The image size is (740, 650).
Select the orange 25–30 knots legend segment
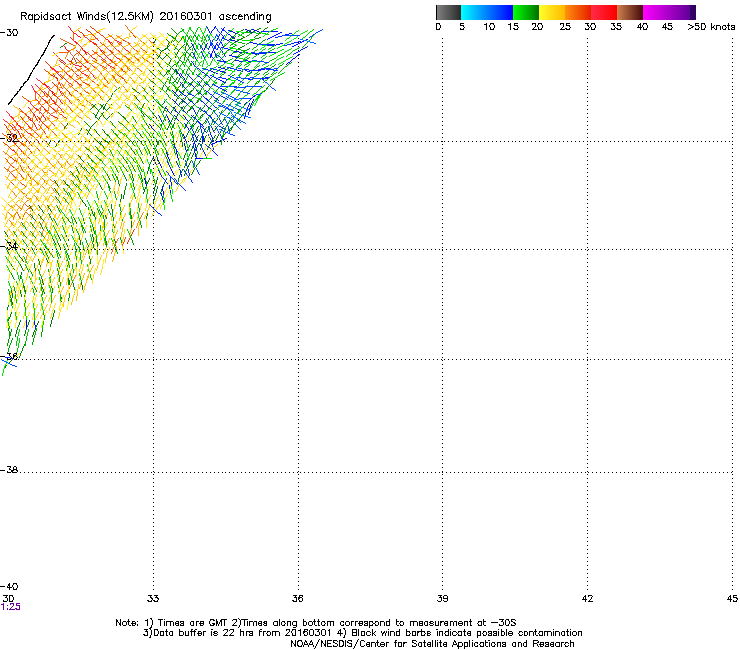coord(578,12)
